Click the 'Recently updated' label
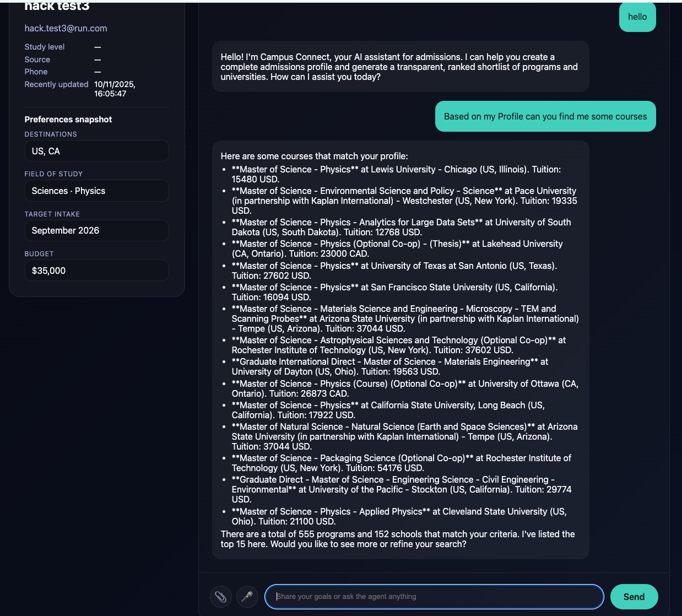Viewport: 682px width, 616px height. (x=56, y=84)
